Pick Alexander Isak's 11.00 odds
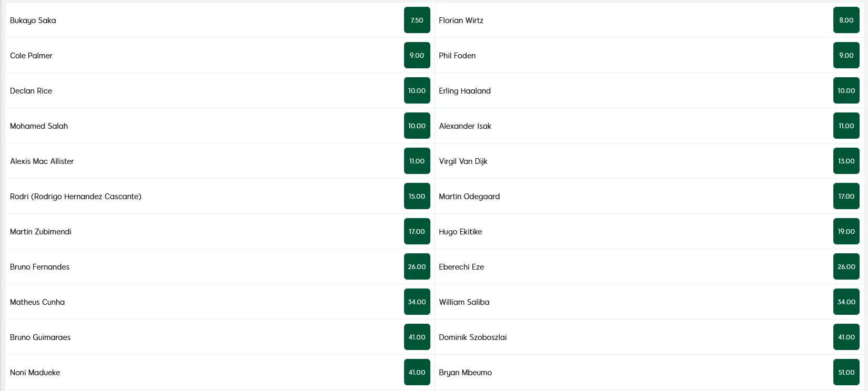868x391 pixels. (x=846, y=126)
